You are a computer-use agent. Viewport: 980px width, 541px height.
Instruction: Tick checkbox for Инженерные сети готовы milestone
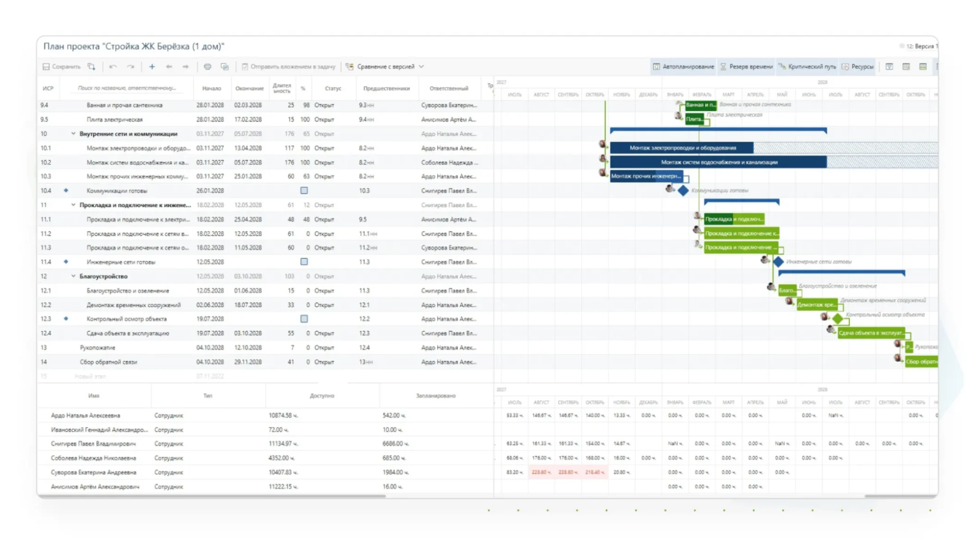coord(304,262)
